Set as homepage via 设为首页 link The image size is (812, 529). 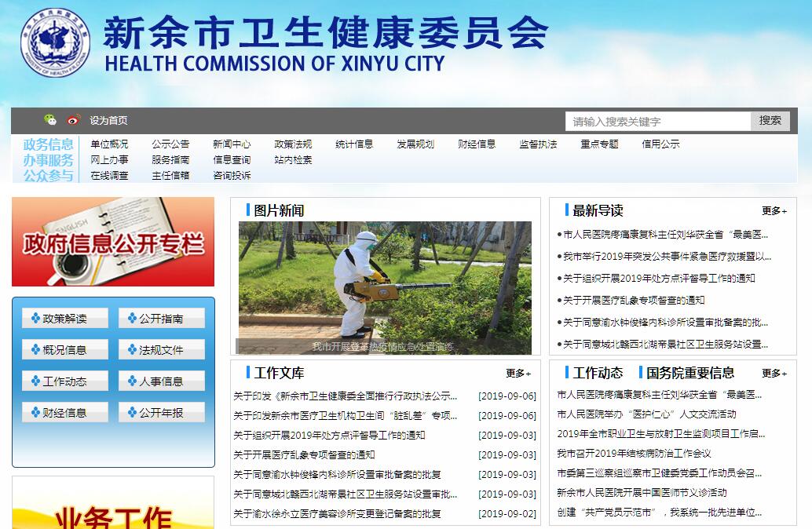pyautogui.click(x=108, y=121)
